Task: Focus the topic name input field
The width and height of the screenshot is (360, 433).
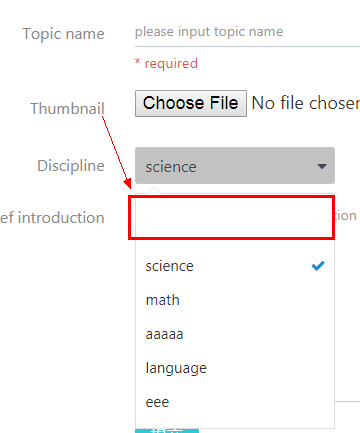Action: (247, 32)
